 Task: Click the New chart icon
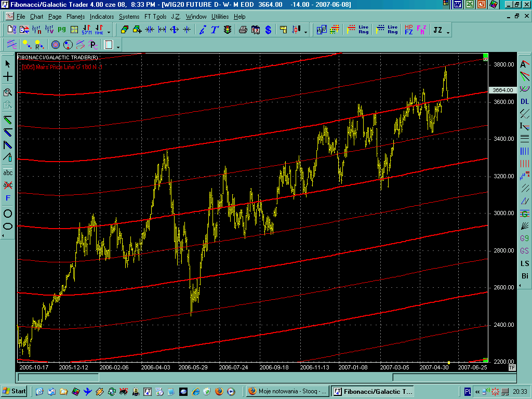point(11,30)
